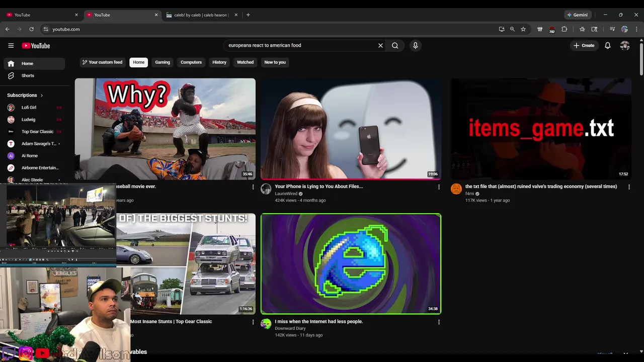Open Chrome's three-dot menu
The width and height of the screenshot is (644, 362).
pyautogui.click(x=636, y=29)
